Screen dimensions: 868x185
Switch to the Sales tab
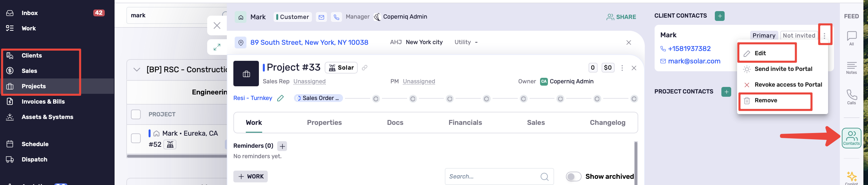pos(536,123)
